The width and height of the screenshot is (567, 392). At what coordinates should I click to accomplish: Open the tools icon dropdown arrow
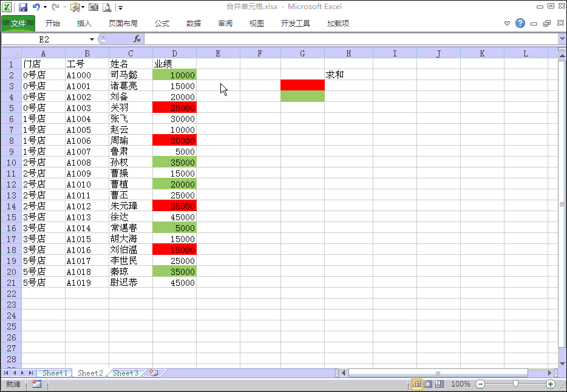(83, 7)
